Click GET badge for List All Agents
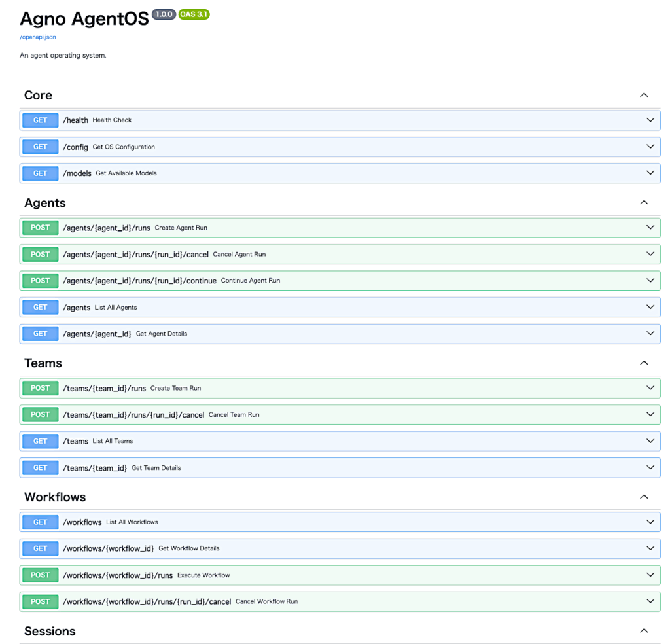670x644 pixels. click(40, 307)
